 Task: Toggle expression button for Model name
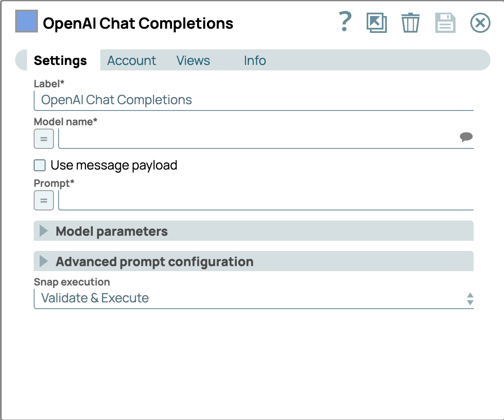point(44,139)
